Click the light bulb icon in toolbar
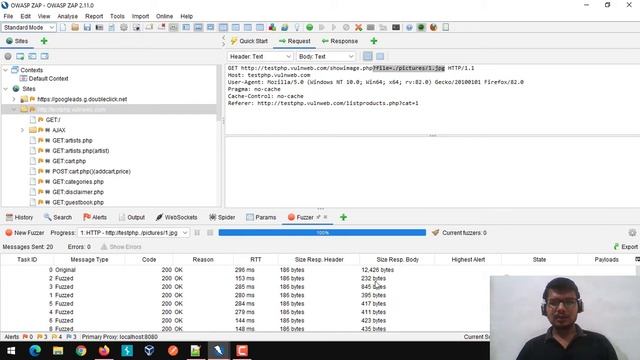 pos(297,27)
